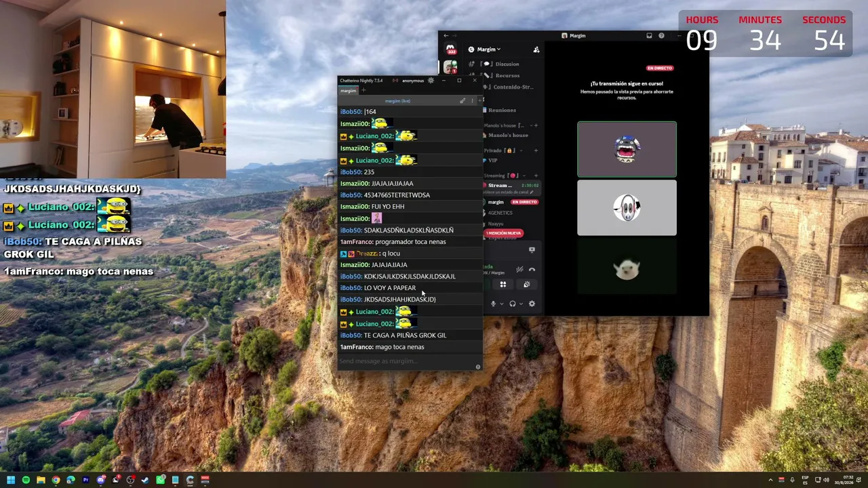Click the anonymous account switcher in Chatterino
This screenshot has height=488, width=868.
(412, 81)
